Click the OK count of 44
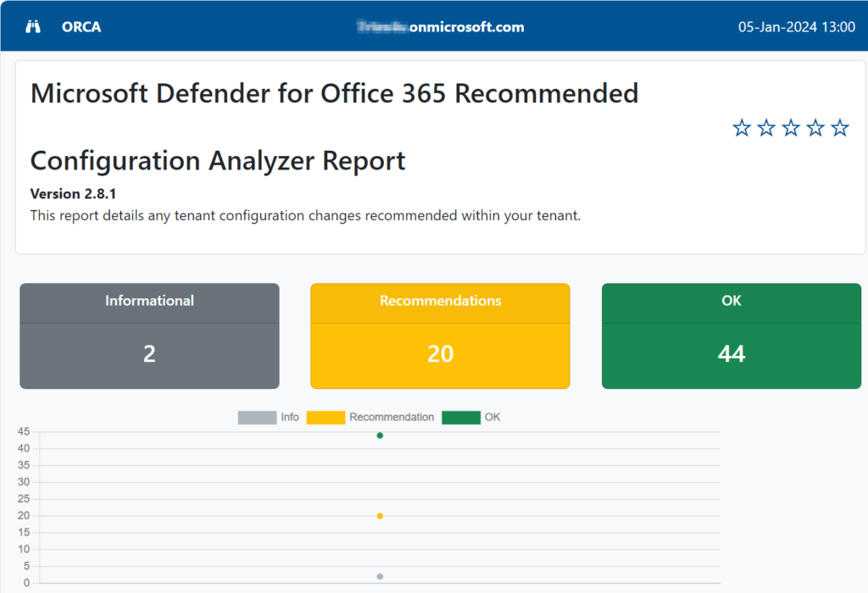868x593 pixels. (731, 353)
